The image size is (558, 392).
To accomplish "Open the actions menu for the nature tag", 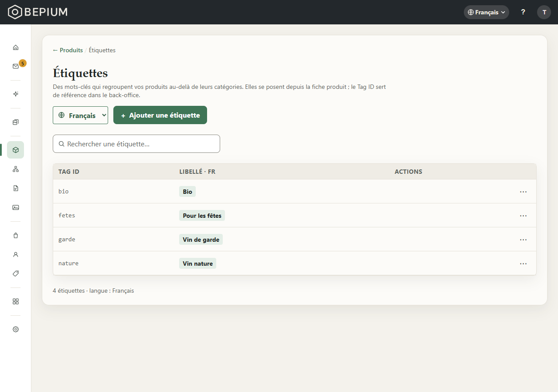I will click(x=523, y=264).
